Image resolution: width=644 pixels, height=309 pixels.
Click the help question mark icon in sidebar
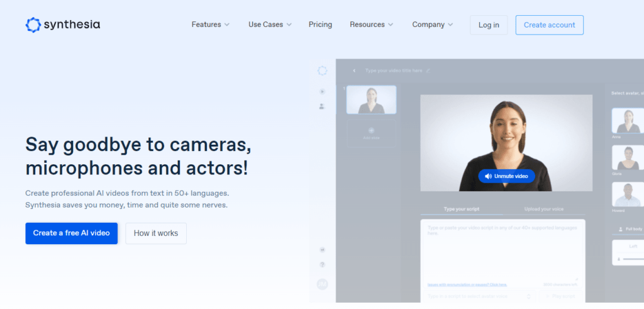coord(323,264)
